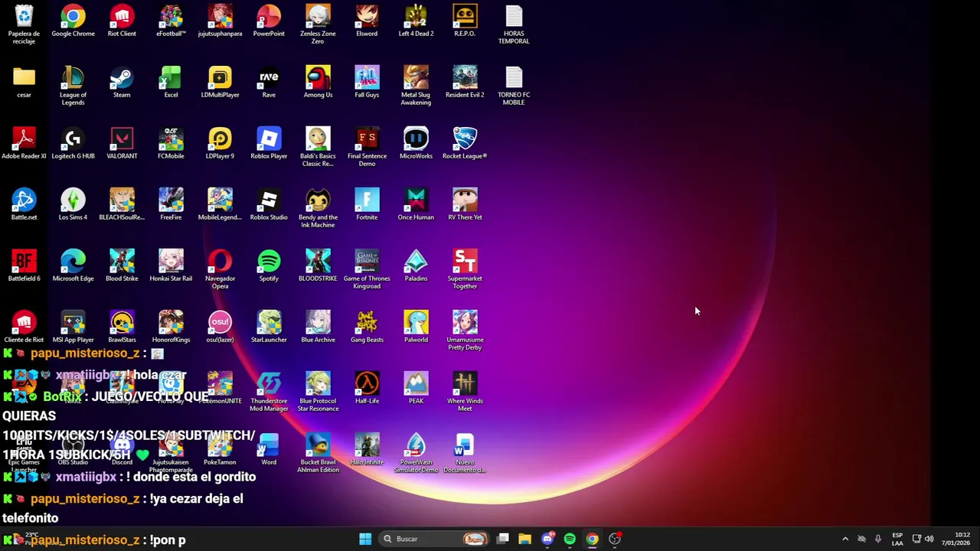
Task: Select the Roblox Studio icon
Action: (269, 204)
